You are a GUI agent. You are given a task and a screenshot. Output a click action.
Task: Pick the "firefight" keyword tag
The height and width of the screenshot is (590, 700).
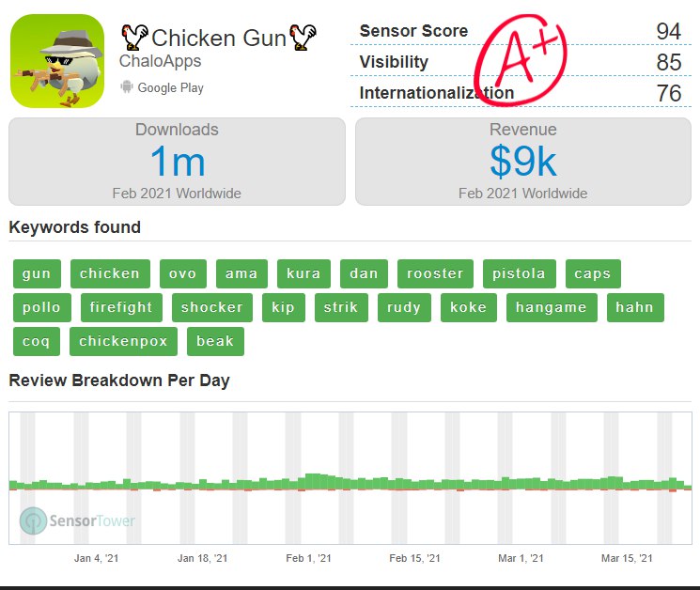coord(121,307)
